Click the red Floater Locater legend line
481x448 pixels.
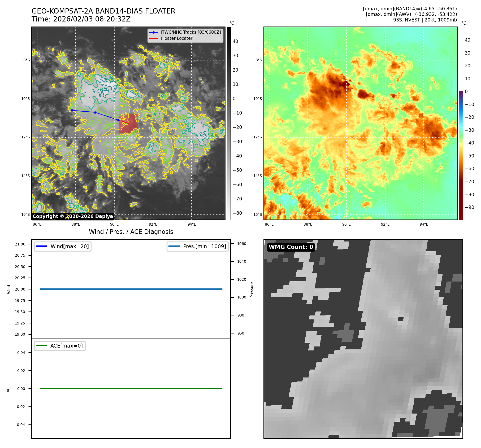154,38
